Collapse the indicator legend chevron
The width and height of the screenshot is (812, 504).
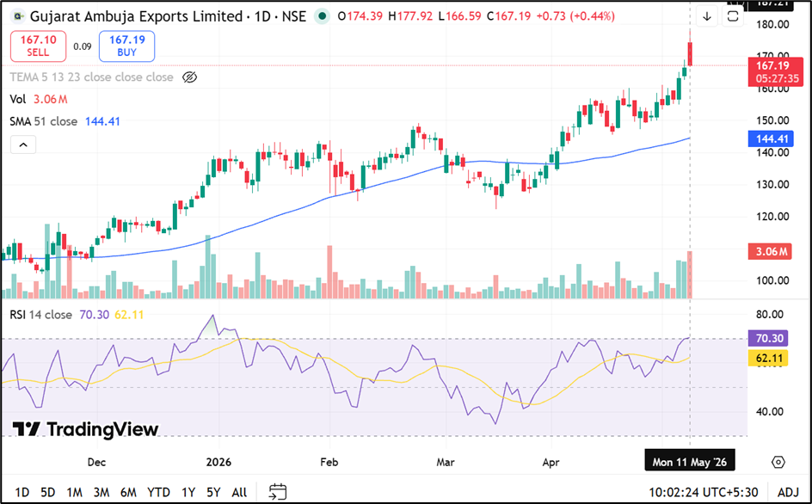(23, 145)
